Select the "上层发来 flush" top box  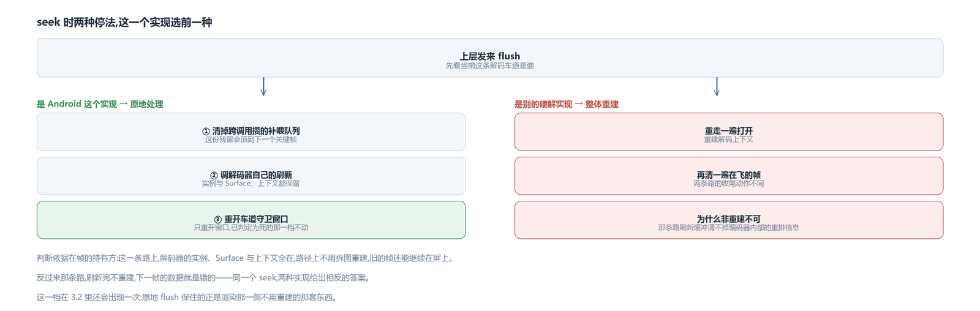(490, 58)
